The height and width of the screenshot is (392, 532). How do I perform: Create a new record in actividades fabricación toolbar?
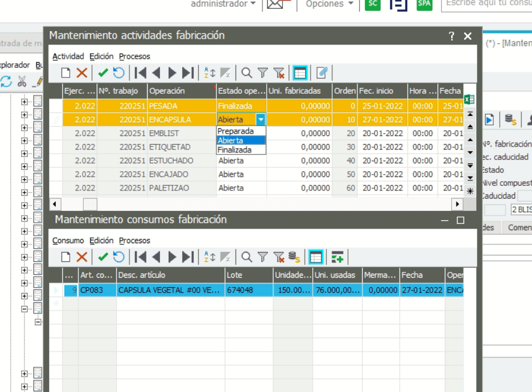pos(66,73)
